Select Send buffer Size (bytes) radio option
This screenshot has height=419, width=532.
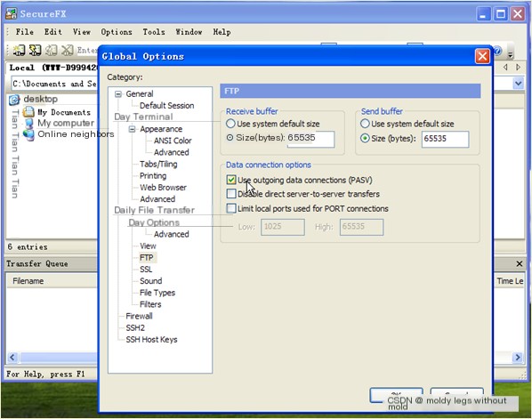(x=365, y=138)
